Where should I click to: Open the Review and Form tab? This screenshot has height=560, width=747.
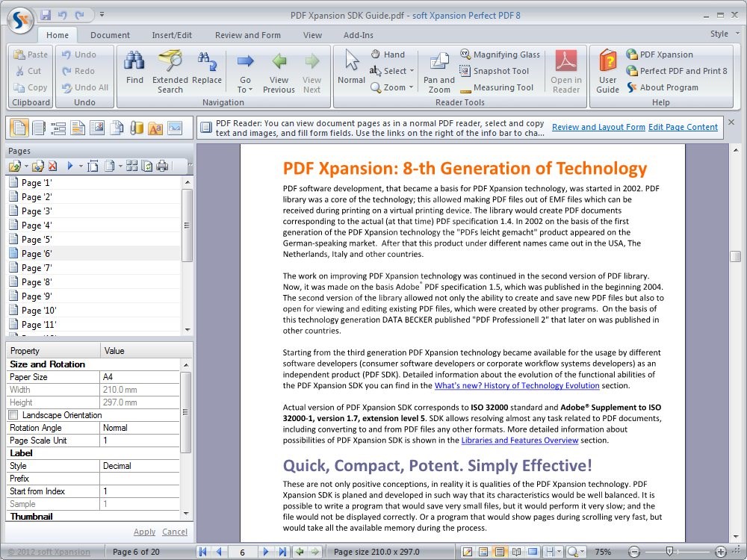click(x=248, y=35)
